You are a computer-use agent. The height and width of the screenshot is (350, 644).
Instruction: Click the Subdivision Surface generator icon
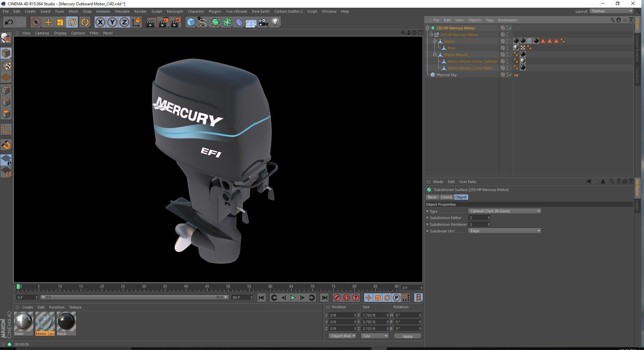pyautogui.click(x=215, y=22)
